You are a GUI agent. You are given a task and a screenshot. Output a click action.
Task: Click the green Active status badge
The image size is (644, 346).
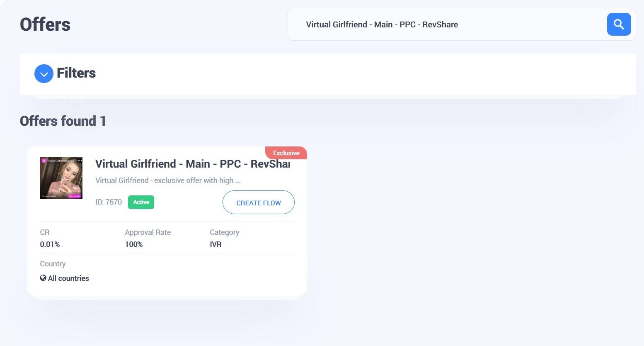pyautogui.click(x=141, y=202)
